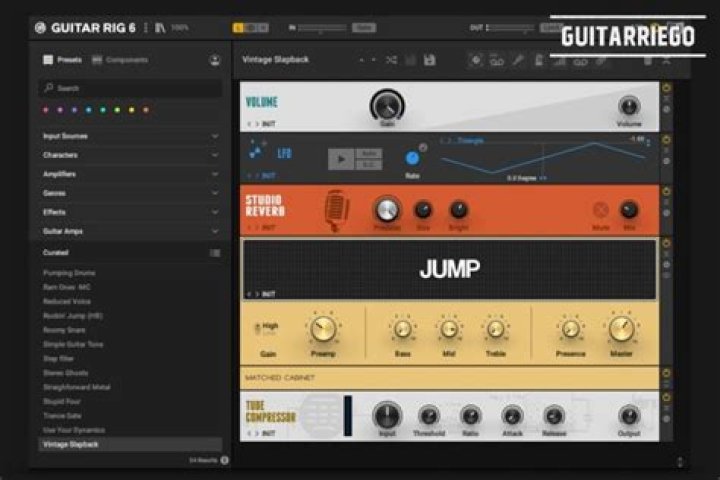This screenshot has height=480, width=720.
Task: Click the save preset floppy disk icon
Action: pos(429,60)
